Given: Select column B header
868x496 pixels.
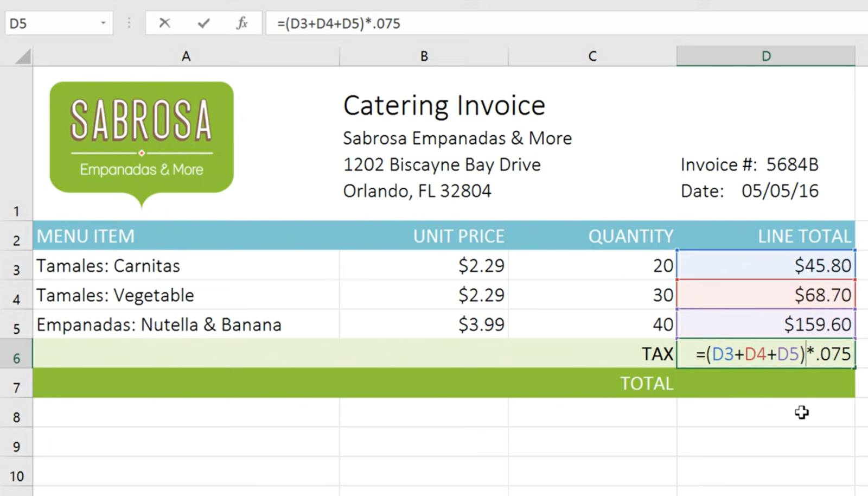Looking at the screenshot, I should [x=424, y=56].
